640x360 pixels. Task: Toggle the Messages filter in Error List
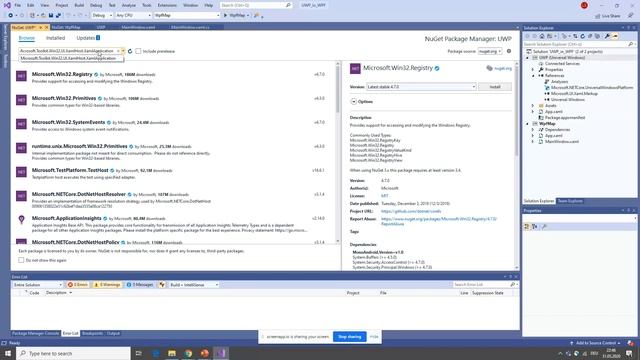(x=140, y=284)
